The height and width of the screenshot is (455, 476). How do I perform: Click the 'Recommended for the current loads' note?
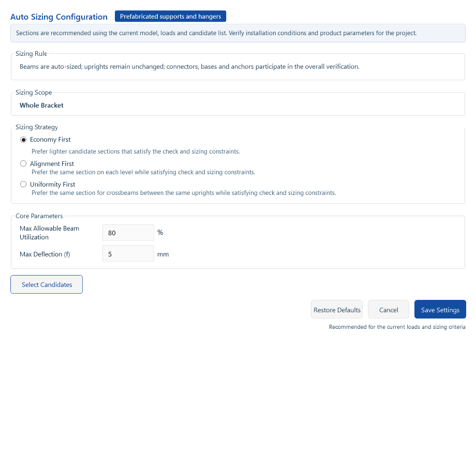[397, 327]
